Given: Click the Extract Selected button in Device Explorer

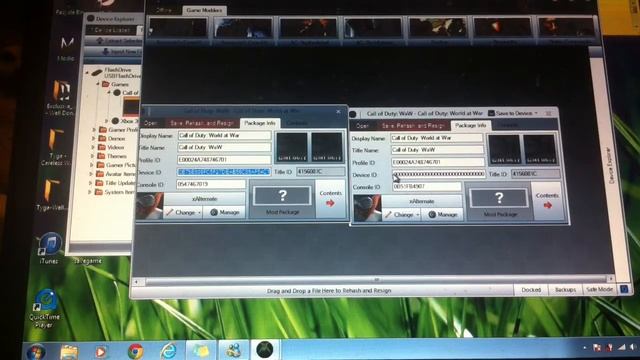Looking at the screenshot, I should tap(113, 41).
